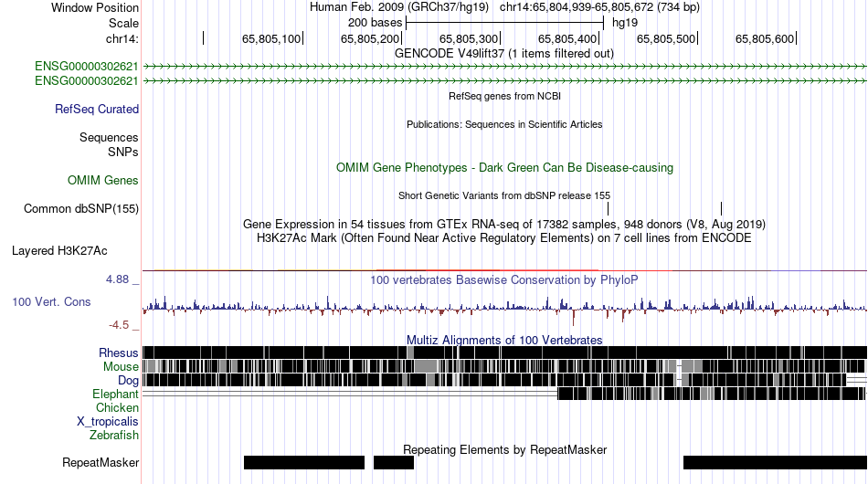This screenshot has width=868, height=484.
Task: Click the 4.88 PhyloP upper scale value
Action: click(117, 279)
